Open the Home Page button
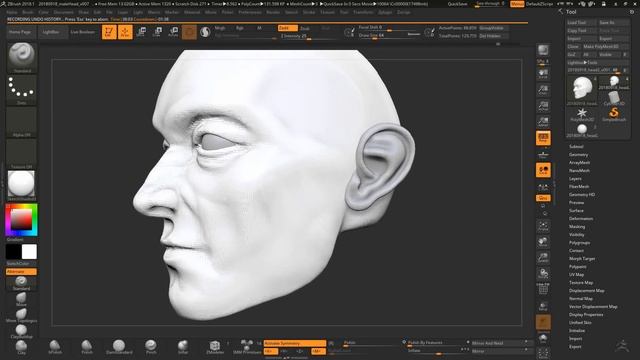Viewport: 640px width, 360px height. pos(20,32)
